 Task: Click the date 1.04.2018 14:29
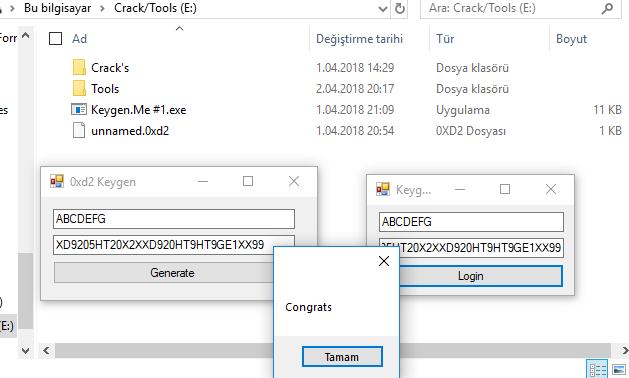point(355,68)
